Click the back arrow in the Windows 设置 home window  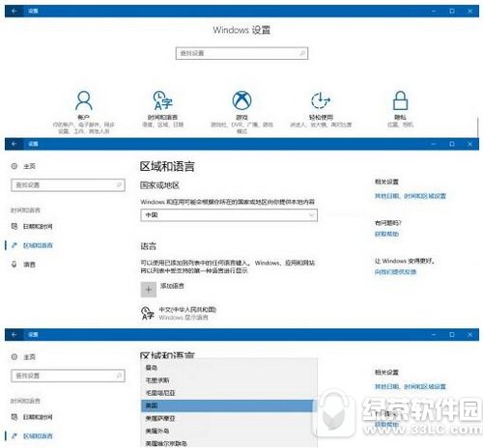coord(14,11)
